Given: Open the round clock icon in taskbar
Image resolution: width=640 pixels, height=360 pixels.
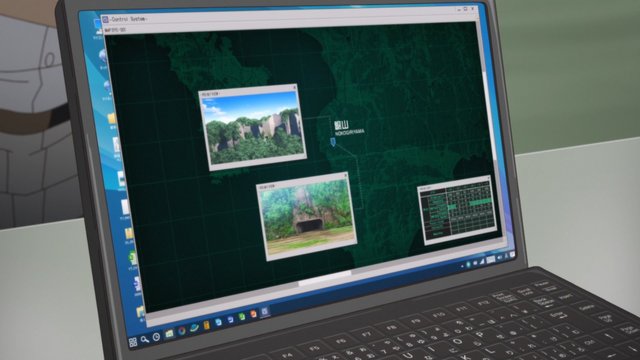Looking at the screenshot, I should point(156,337).
